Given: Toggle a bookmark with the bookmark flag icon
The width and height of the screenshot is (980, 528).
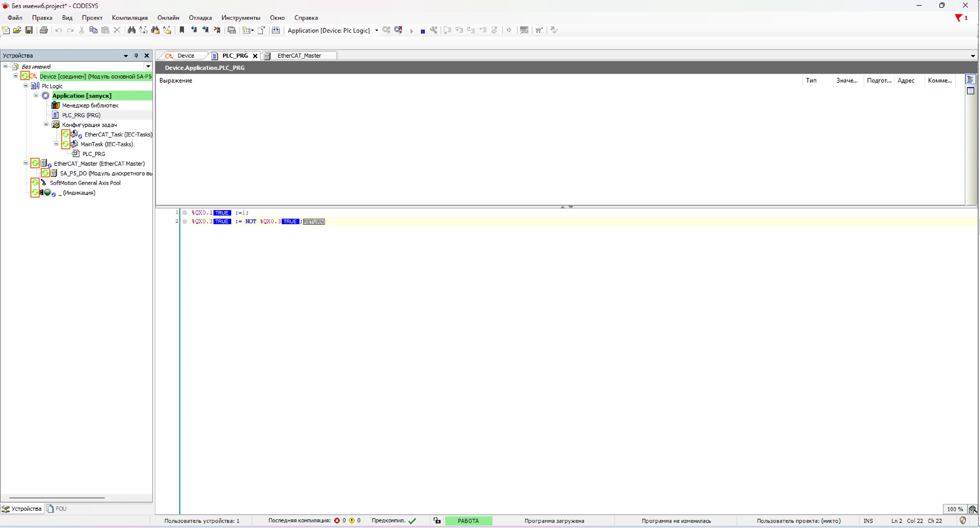Looking at the screenshot, I should coord(182,30).
